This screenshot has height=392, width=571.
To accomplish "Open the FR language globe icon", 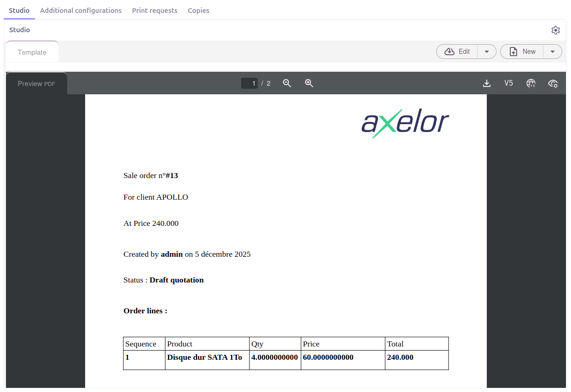I will pos(531,83).
